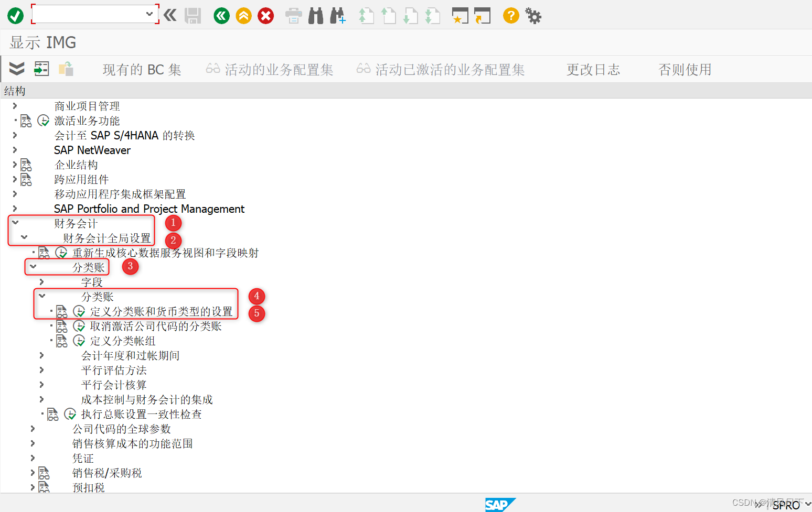Click the Find Next binoculars-plus icon

338,16
